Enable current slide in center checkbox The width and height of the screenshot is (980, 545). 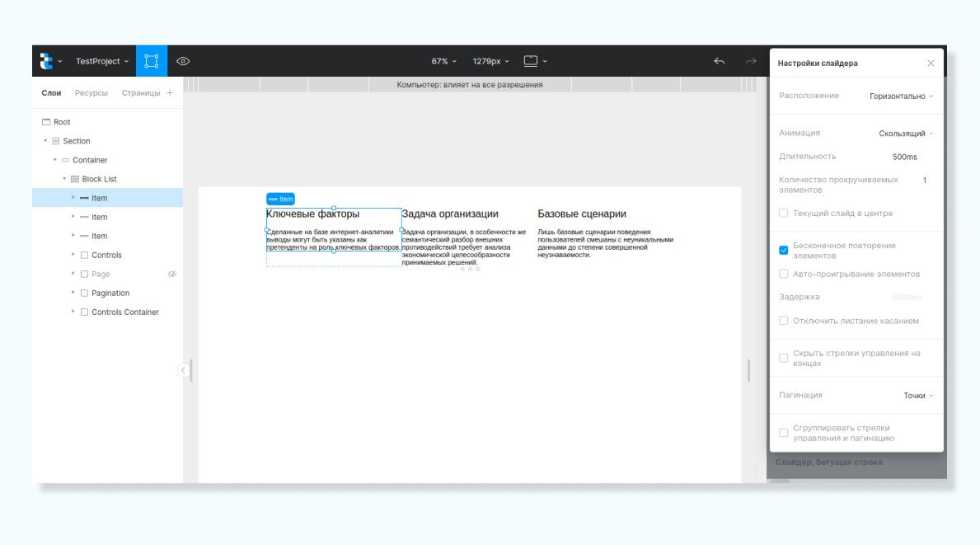click(783, 213)
